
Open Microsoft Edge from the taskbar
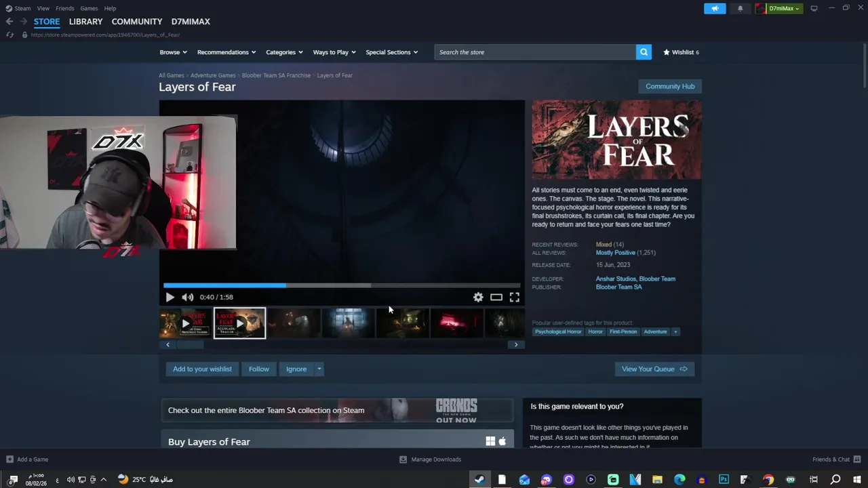click(679, 479)
